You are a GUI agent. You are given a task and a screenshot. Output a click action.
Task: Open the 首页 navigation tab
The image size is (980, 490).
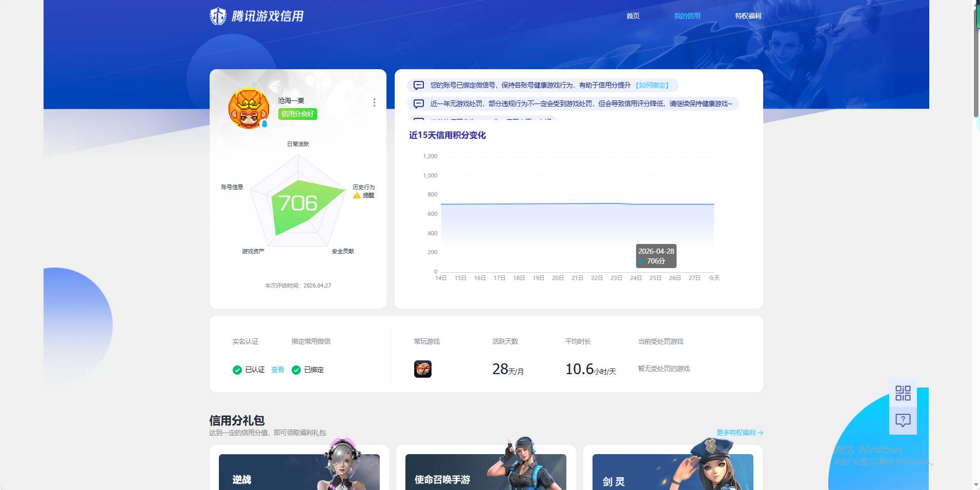[633, 16]
